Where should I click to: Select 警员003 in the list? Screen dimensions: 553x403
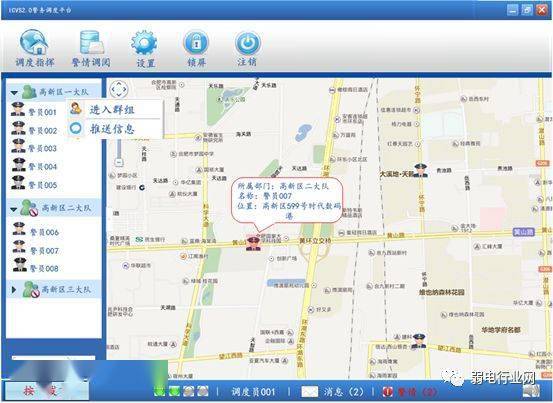click(x=34, y=147)
